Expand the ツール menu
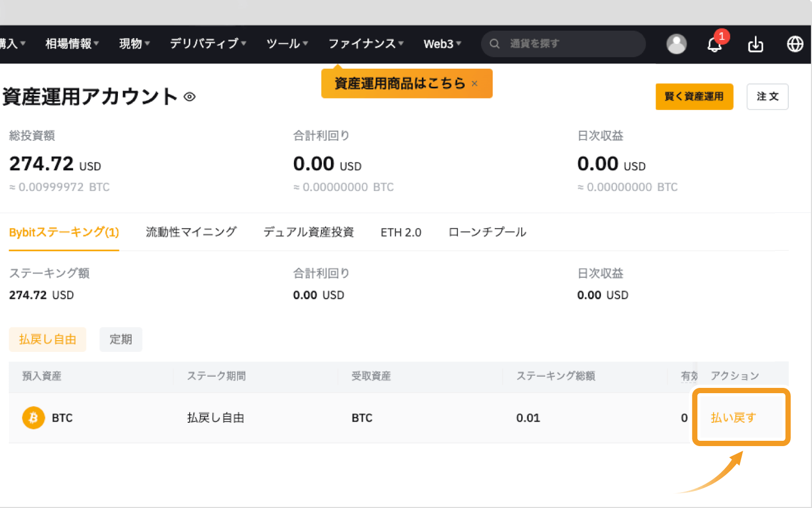 tap(287, 43)
